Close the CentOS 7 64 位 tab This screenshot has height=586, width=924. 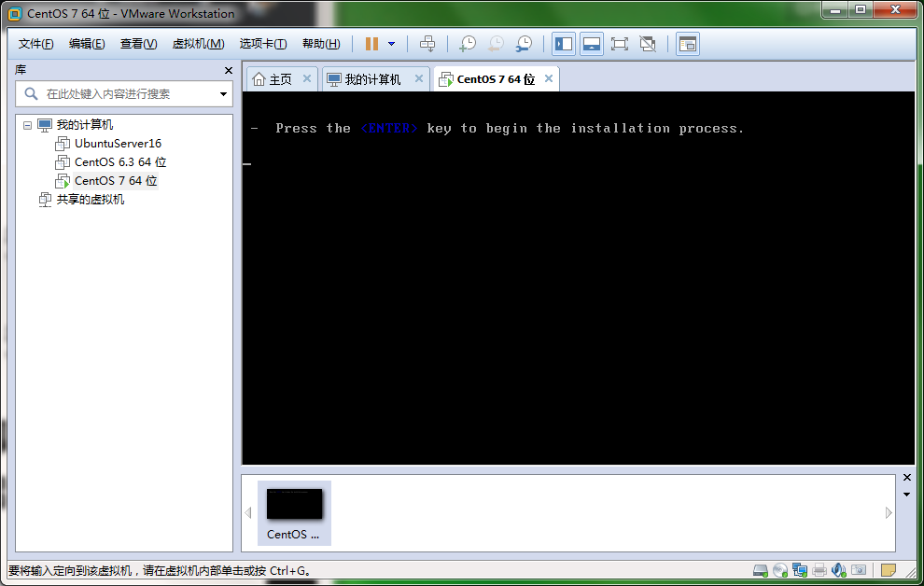(549, 79)
